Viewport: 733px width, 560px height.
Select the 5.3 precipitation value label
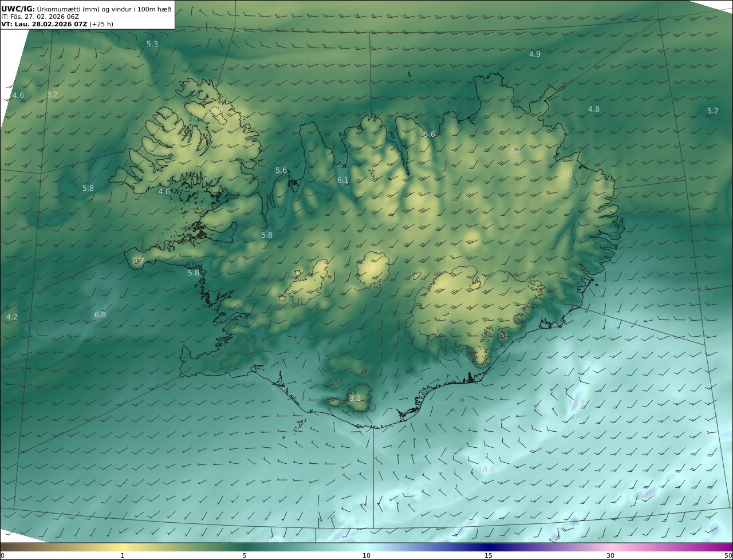click(152, 44)
